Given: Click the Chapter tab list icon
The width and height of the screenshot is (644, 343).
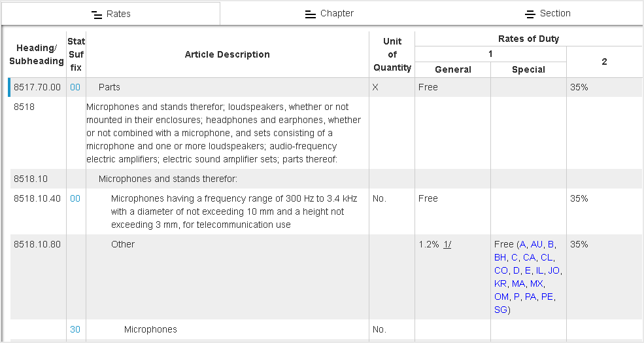Looking at the screenshot, I should 311,14.
